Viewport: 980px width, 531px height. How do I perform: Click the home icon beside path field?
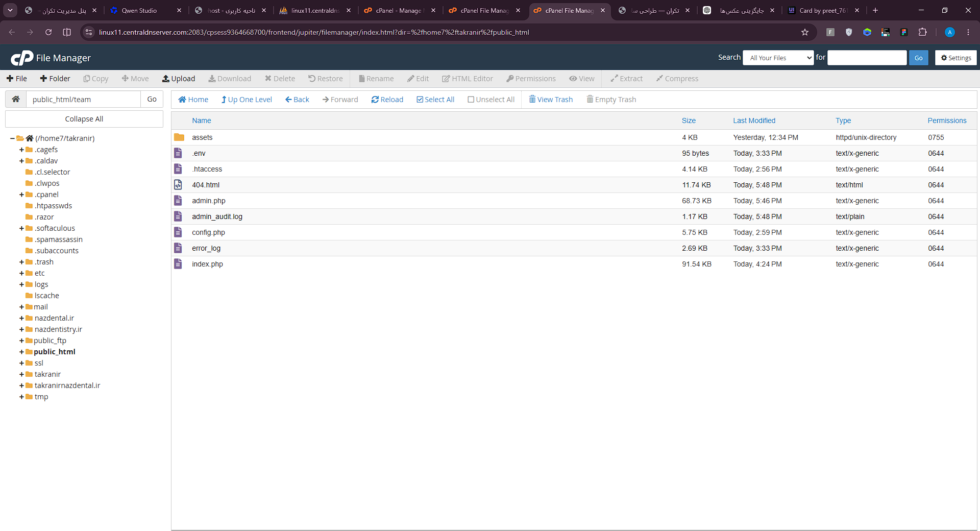pyautogui.click(x=16, y=99)
